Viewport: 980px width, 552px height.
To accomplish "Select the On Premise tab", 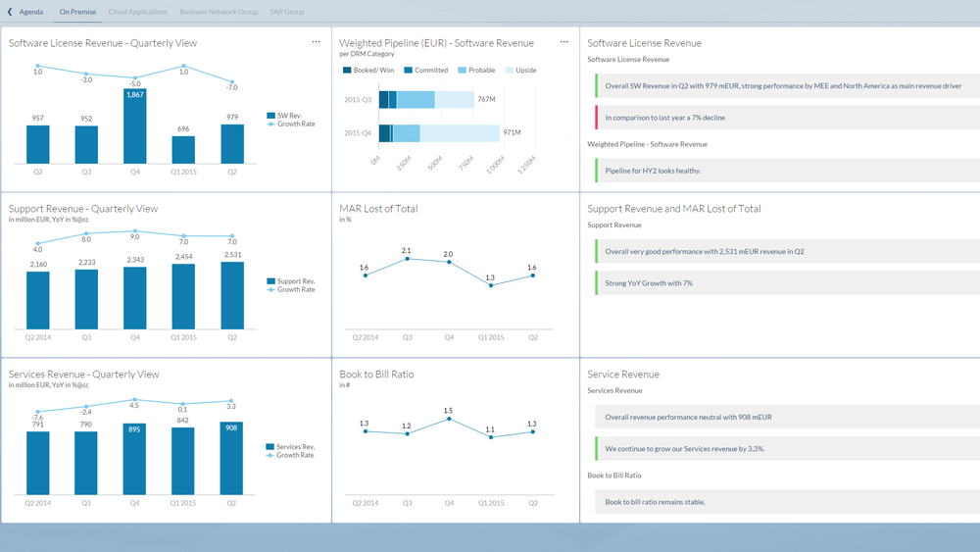I will pos(77,12).
